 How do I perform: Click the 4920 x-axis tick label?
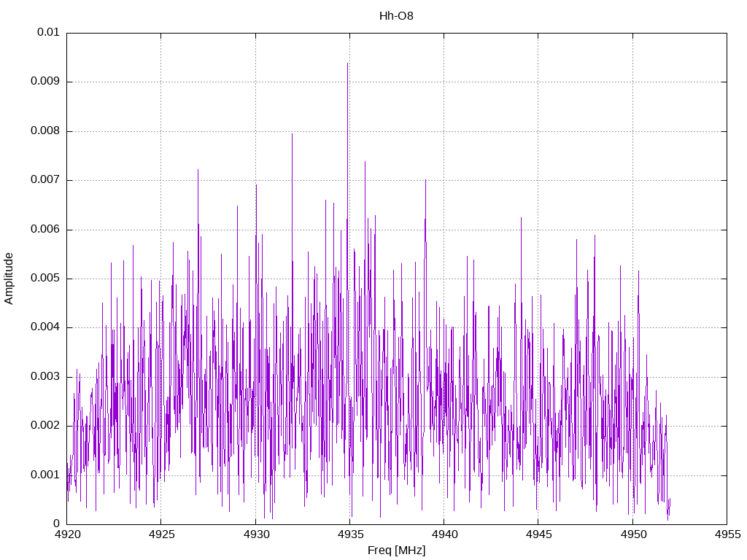point(68,534)
